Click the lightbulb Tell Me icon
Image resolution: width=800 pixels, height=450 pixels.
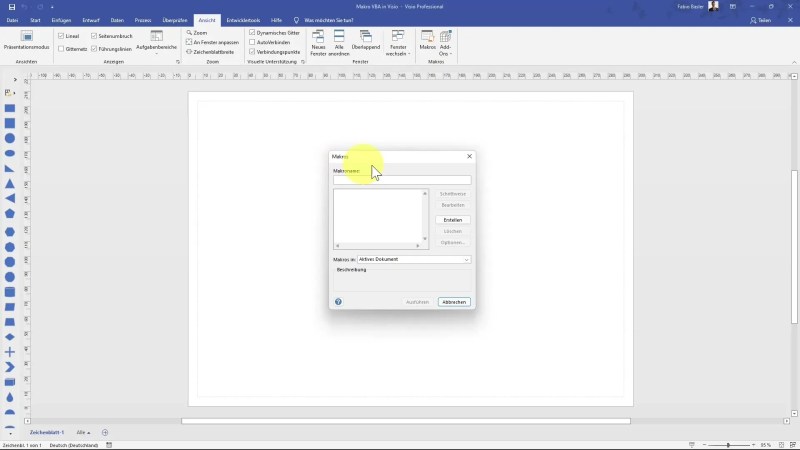[x=296, y=20]
